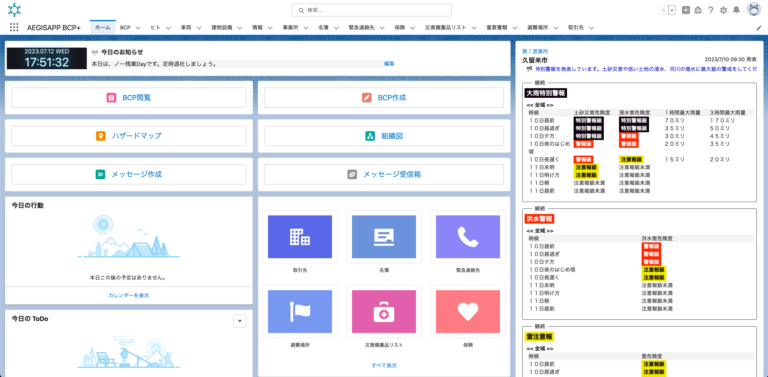
Task: Open the notifications bell icon
Action: click(x=735, y=10)
